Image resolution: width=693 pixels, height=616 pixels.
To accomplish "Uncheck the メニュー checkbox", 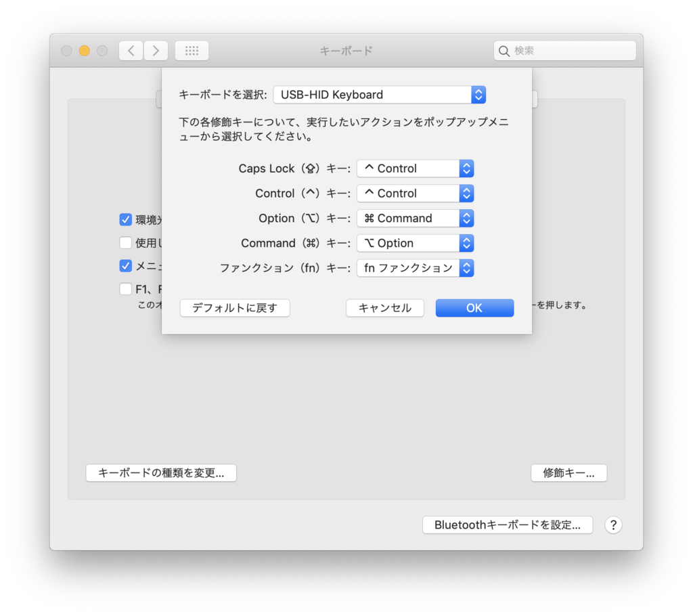I will [x=125, y=266].
